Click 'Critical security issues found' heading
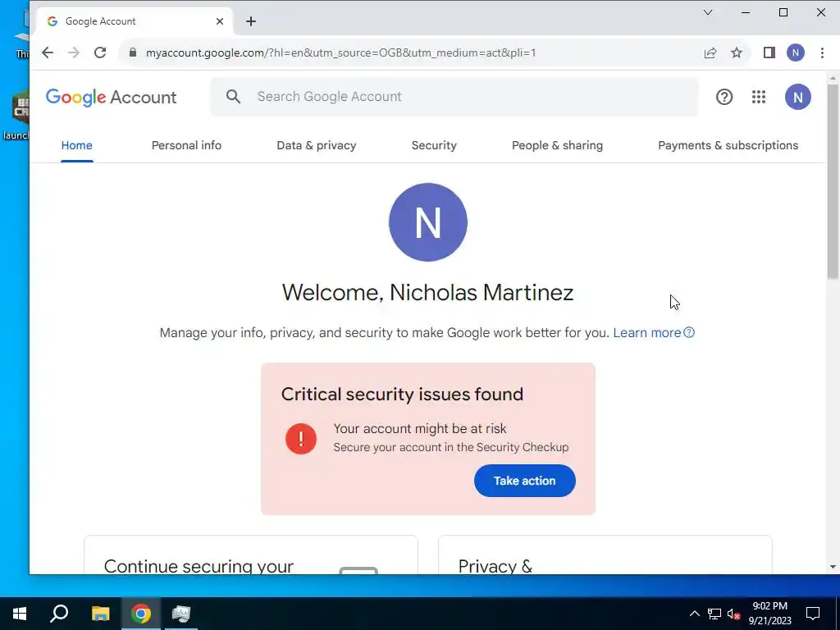This screenshot has width=840, height=630. [x=402, y=395]
